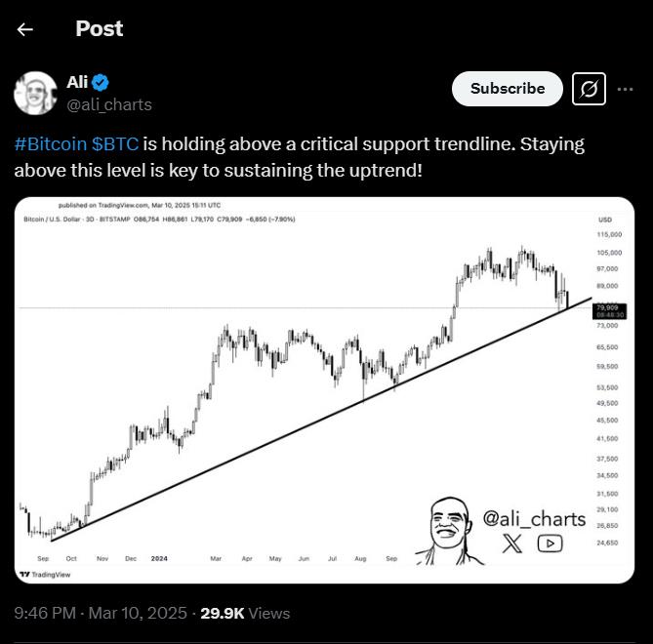Open the #Bitcoin hashtag link
Viewport: 653px width, 644px height.
[x=50, y=144]
